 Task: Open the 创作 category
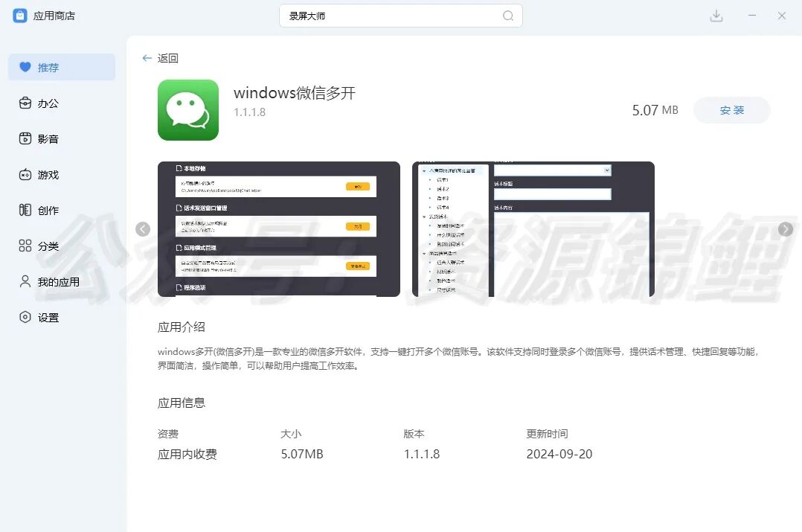tap(61, 211)
